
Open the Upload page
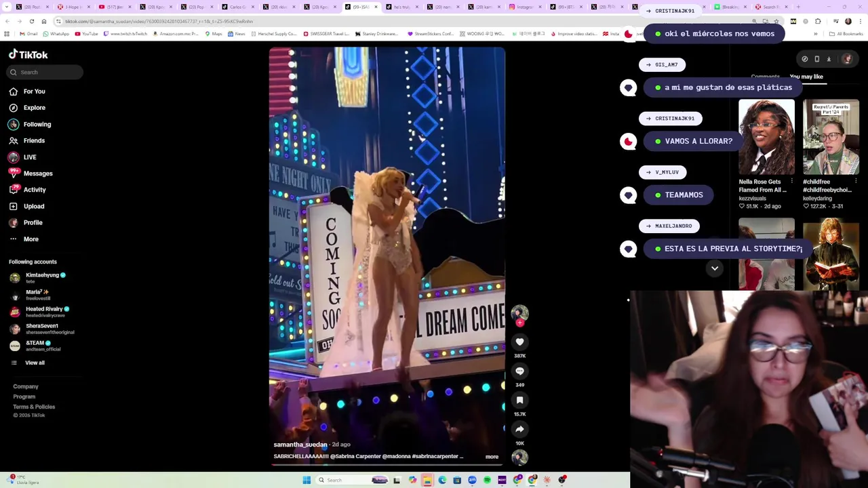click(26, 206)
